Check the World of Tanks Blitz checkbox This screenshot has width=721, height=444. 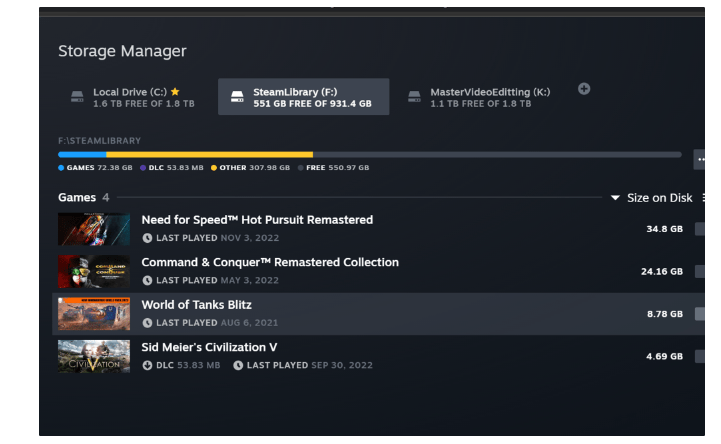(700, 314)
